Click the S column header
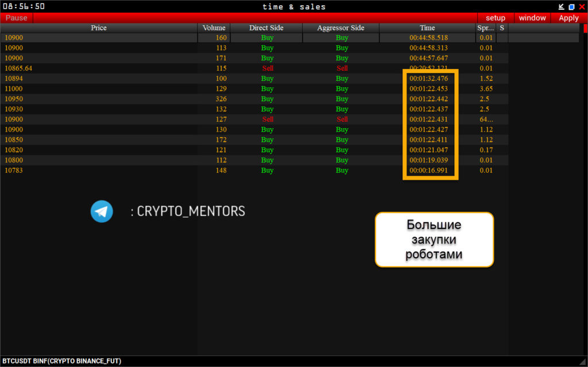Screen dimensions: 588x367 502,28
